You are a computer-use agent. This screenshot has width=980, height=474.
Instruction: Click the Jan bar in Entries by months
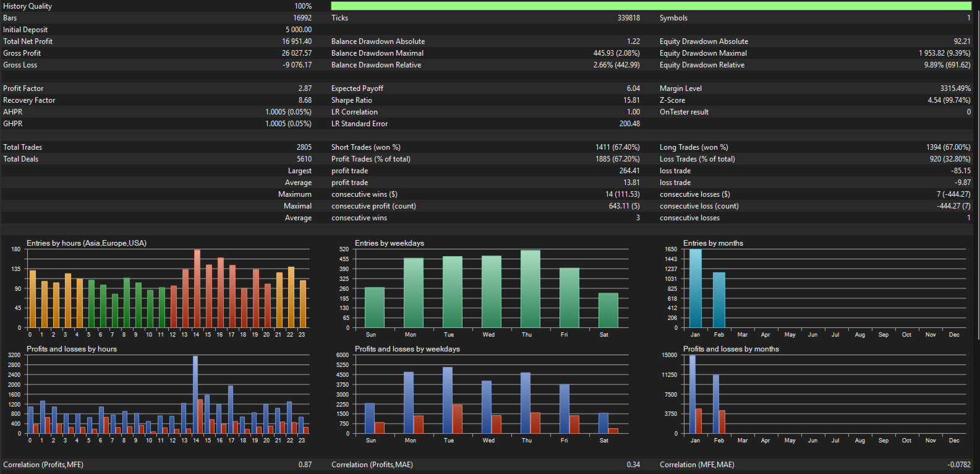696,288
